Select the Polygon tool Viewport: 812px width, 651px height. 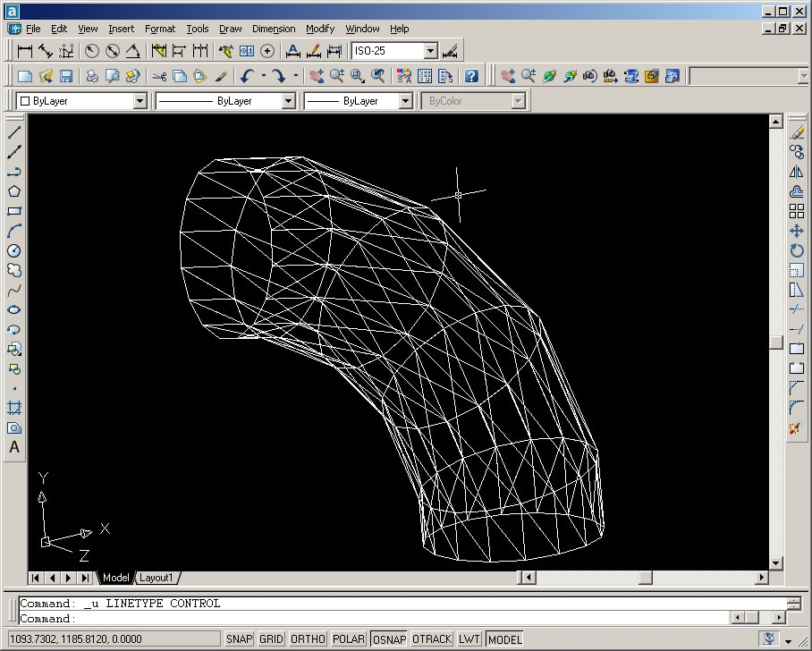14,191
